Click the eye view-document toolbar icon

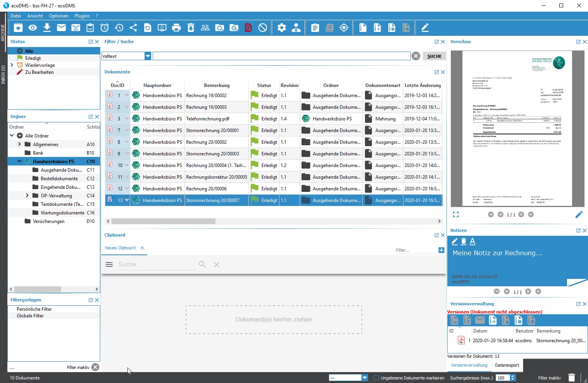coord(33,28)
